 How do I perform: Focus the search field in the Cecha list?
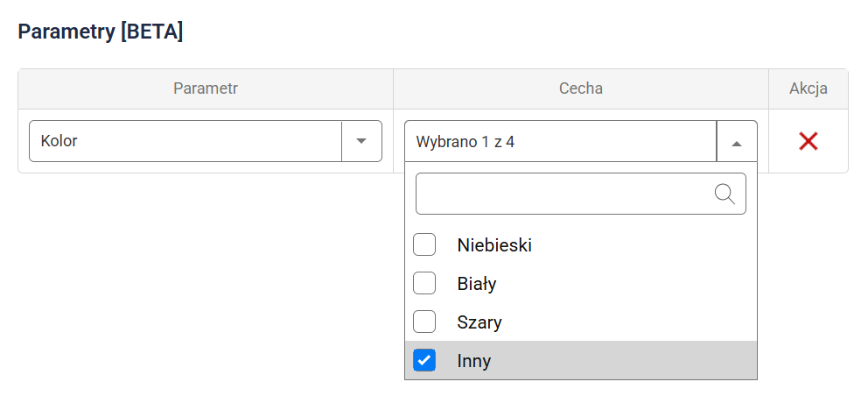pyautogui.click(x=564, y=194)
